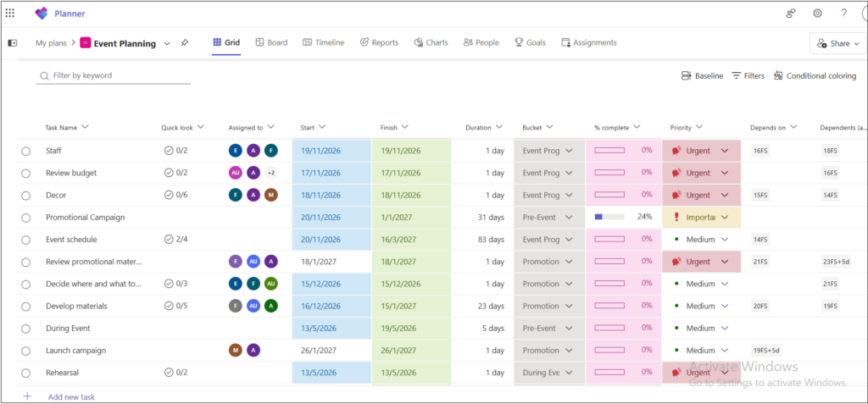Click the Baseline icon

[x=686, y=76]
